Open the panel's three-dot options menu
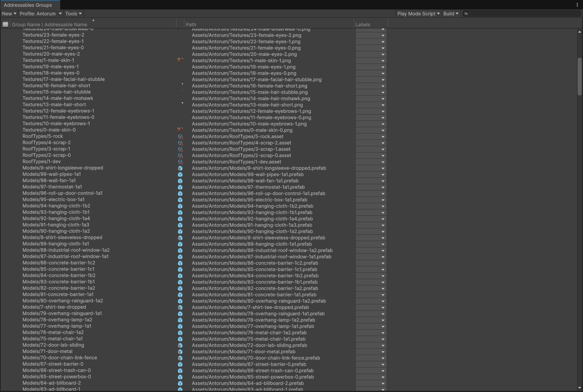The height and width of the screenshot is (392, 583). pyautogui.click(x=577, y=5)
